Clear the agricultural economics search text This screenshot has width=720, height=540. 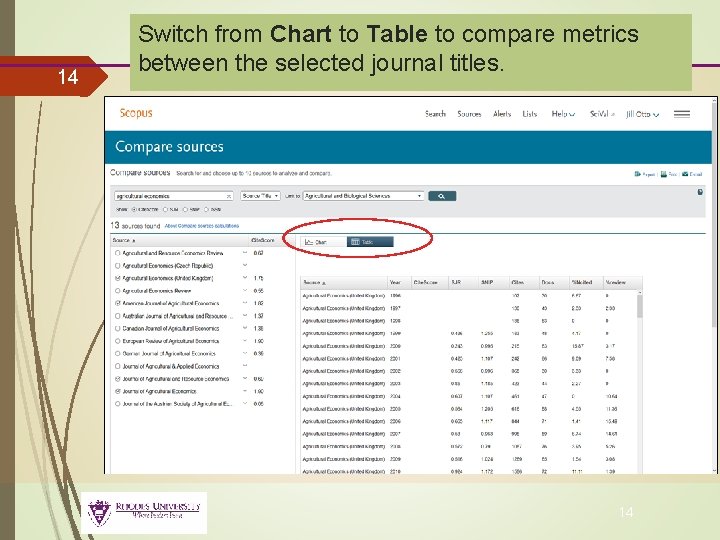229,196
